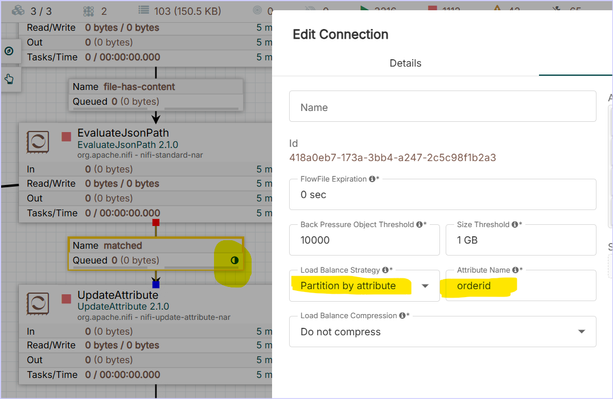The width and height of the screenshot is (613, 399).
Task: Select the file-has-content connection label
Action: (156, 95)
